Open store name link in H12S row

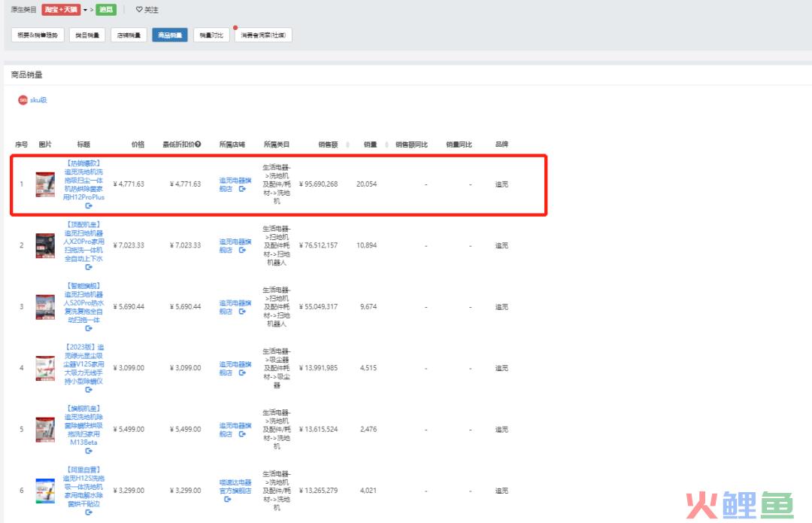click(x=235, y=486)
